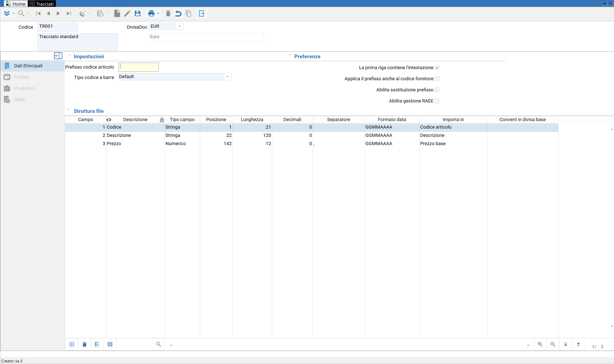Collapse the Preferenze section

click(x=290, y=55)
